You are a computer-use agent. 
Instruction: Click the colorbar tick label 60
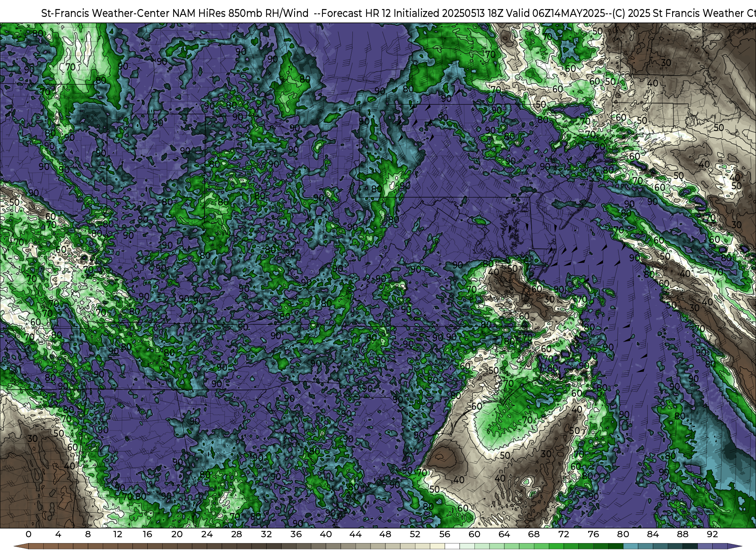(x=474, y=534)
